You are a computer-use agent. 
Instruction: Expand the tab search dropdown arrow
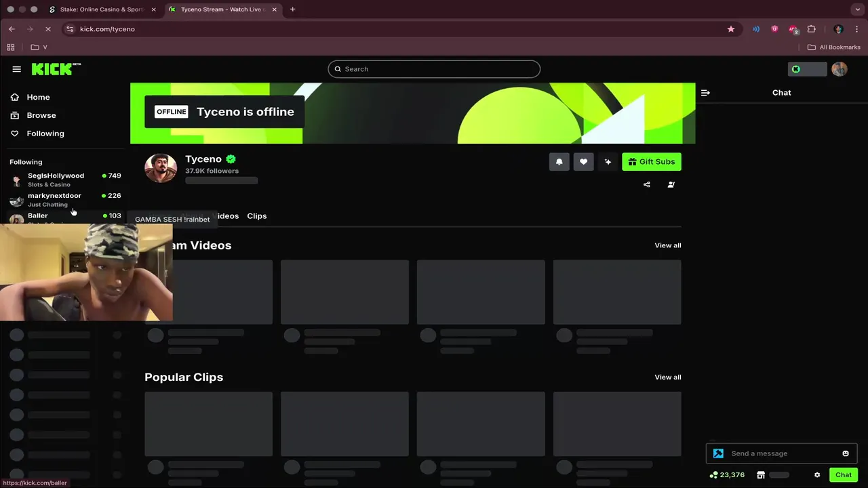tap(858, 9)
